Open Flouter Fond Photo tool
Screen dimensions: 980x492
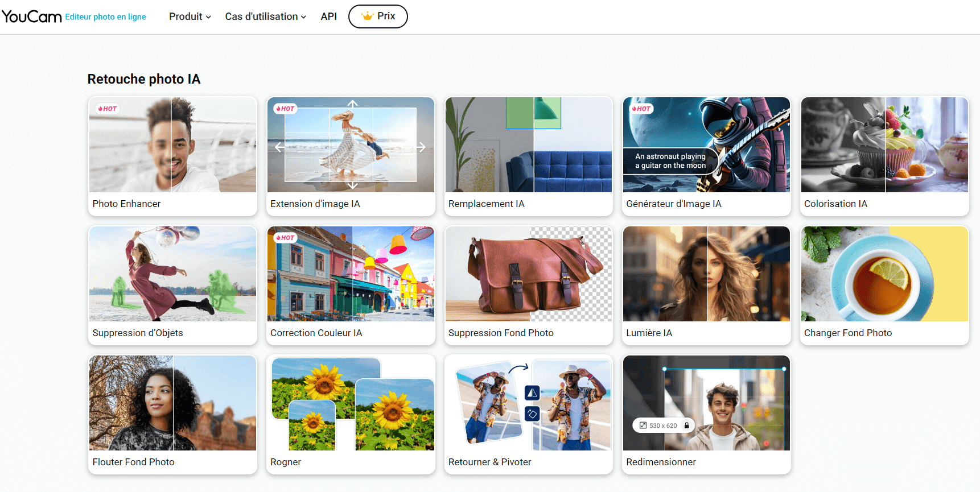tap(172, 414)
